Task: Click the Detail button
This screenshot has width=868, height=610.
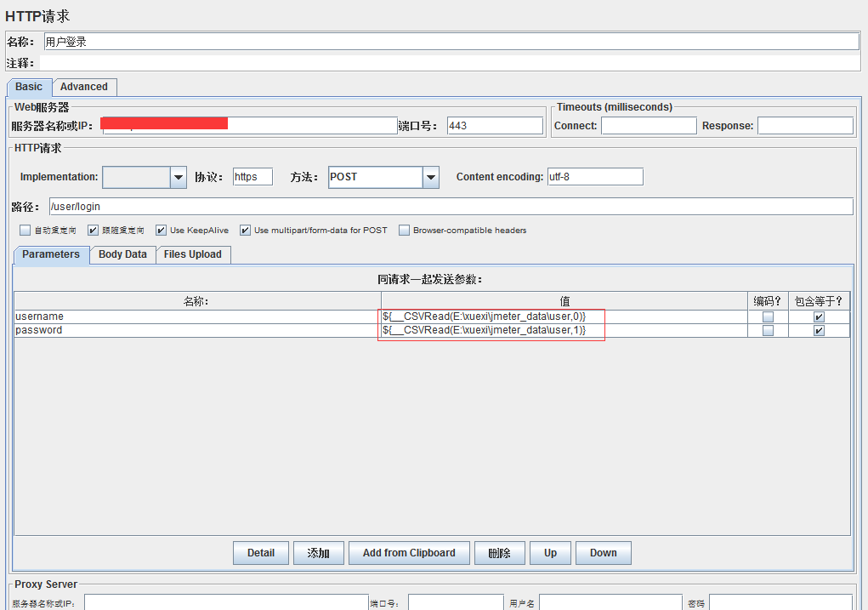Action: 261,553
